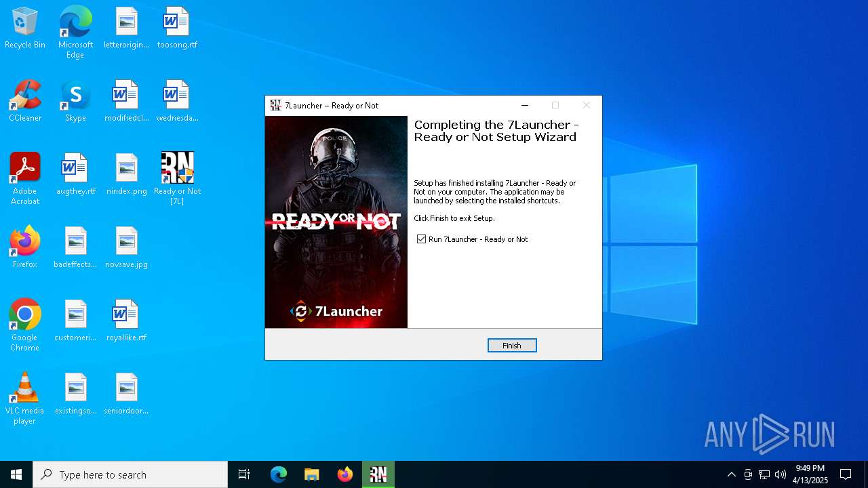
Task: Open Recycle Bin desktop icon
Action: coord(25,28)
